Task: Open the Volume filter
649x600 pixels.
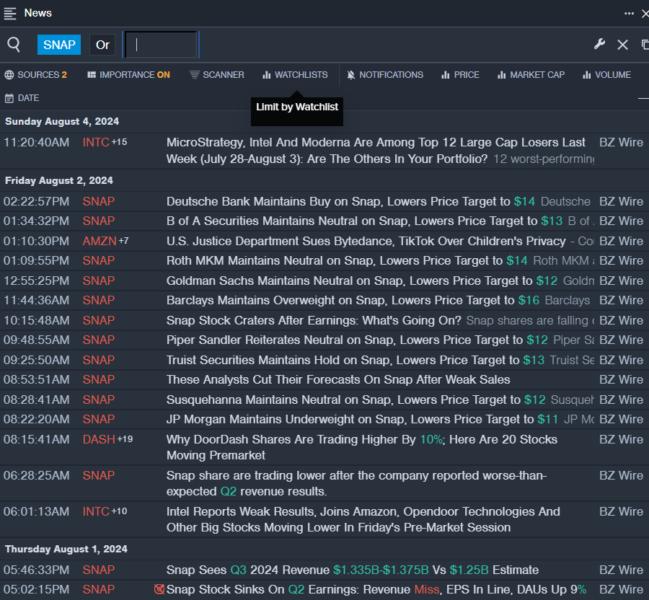Action: tap(607, 75)
